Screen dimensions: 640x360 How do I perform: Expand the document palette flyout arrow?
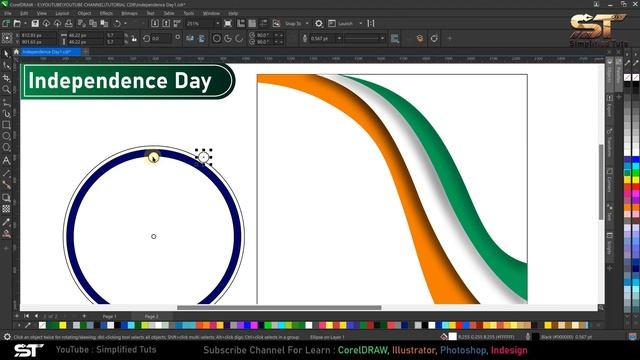pyautogui.click(x=19, y=325)
